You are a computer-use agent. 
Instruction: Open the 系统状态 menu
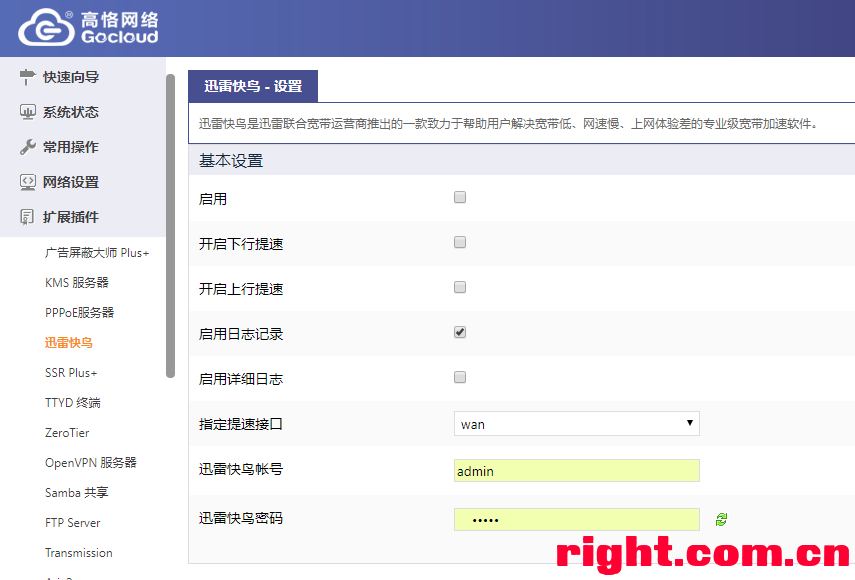coord(71,112)
